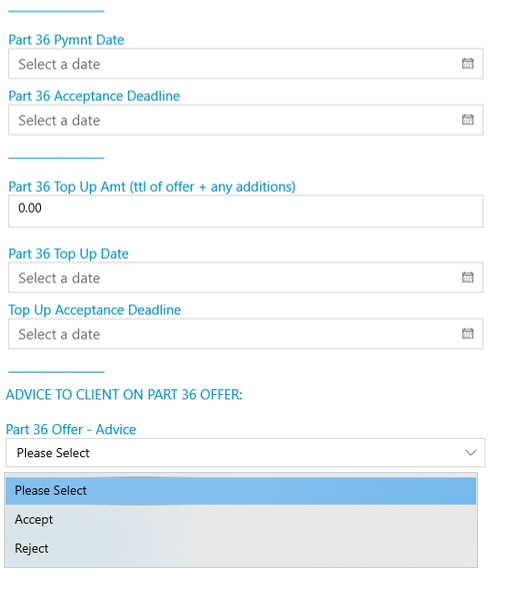
Task: Focus the Part 36 Pymnt Date field
Action: [246, 64]
